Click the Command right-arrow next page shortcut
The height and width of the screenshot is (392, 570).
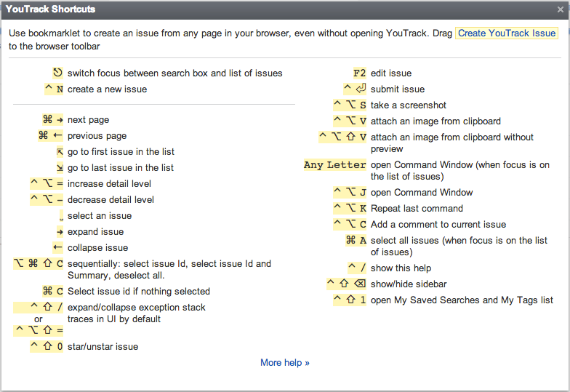[x=53, y=120]
